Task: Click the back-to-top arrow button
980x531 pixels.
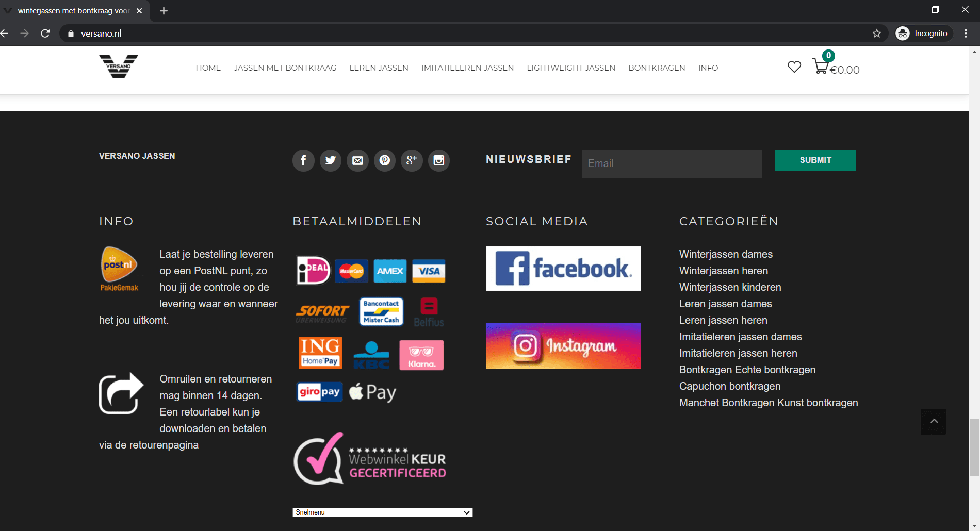Action: click(934, 422)
